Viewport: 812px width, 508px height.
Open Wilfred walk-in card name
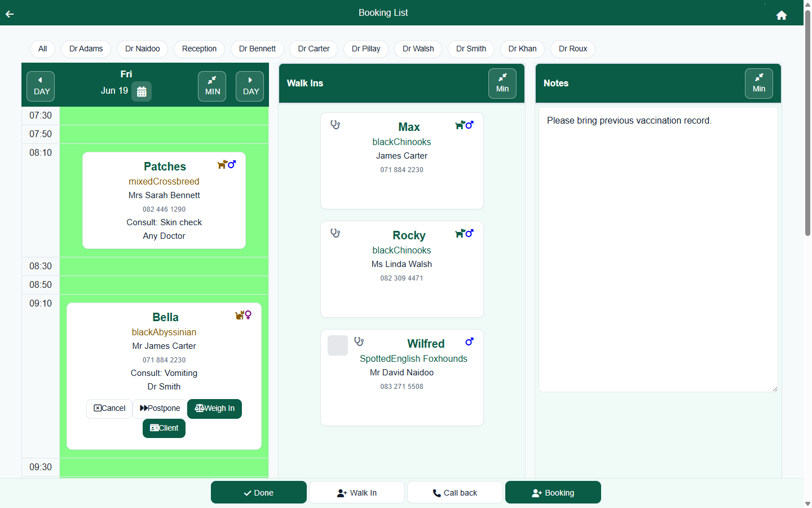pos(426,344)
